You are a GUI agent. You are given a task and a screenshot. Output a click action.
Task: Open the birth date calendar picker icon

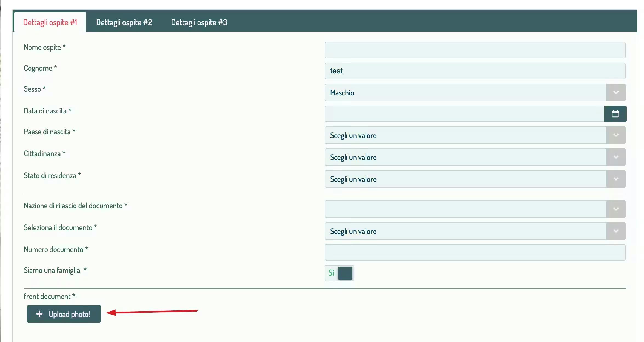coord(615,114)
